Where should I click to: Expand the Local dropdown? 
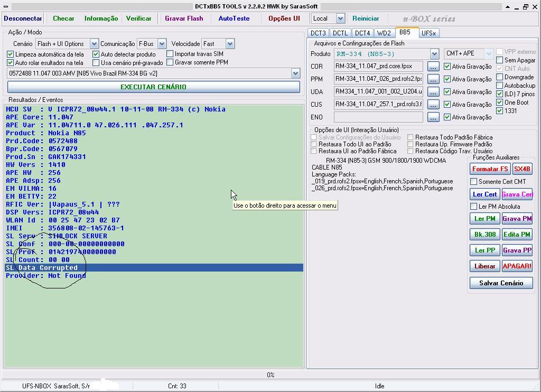tap(340, 18)
